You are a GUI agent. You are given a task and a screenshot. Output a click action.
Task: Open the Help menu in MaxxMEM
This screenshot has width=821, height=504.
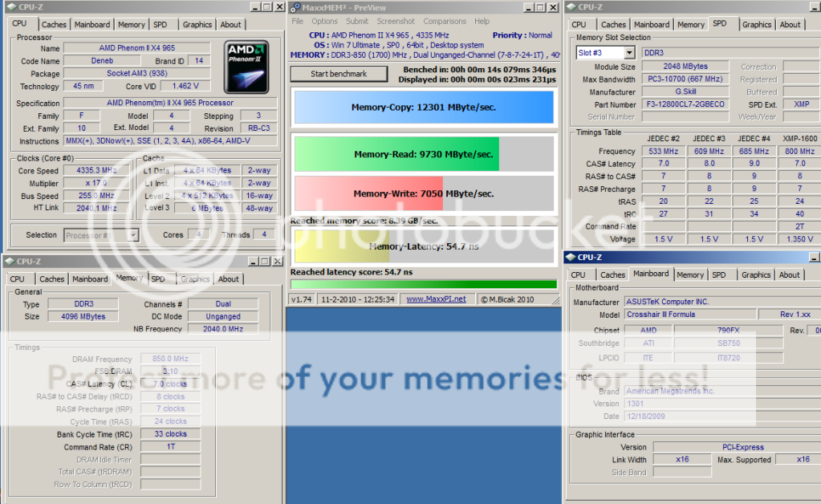[x=482, y=22]
